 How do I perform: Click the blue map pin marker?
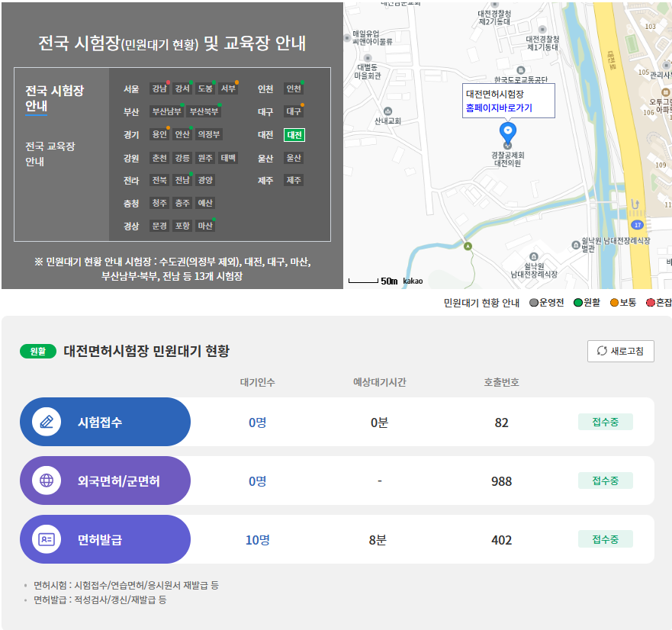[x=508, y=133]
